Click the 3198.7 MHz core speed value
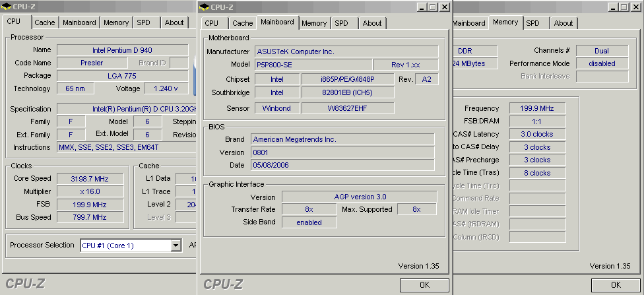Image resolution: width=644 pixels, height=295 pixels. point(90,179)
